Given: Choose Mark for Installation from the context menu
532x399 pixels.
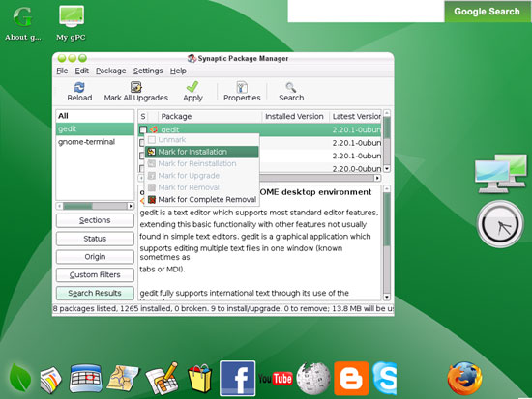Looking at the screenshot, I should (x=202, y=152).
